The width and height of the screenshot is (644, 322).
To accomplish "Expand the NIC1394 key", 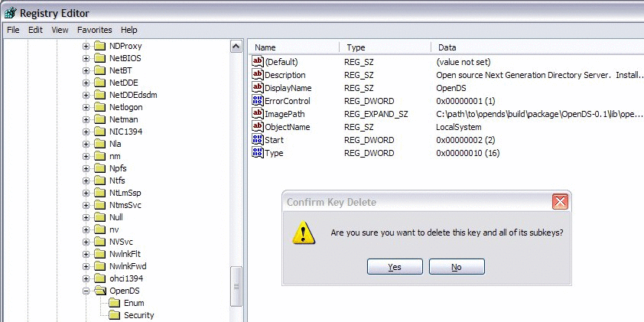I will pyautogui.click(x=86, y=132).
